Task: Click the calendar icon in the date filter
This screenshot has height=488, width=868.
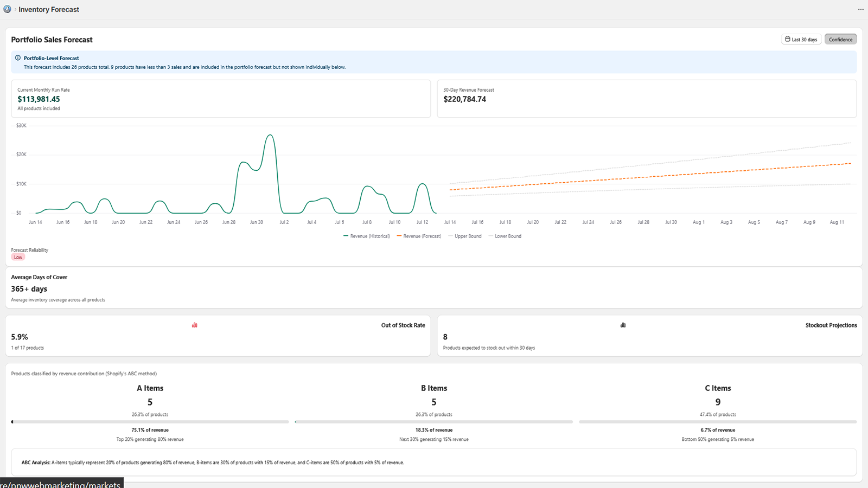Action: [788, 39]
